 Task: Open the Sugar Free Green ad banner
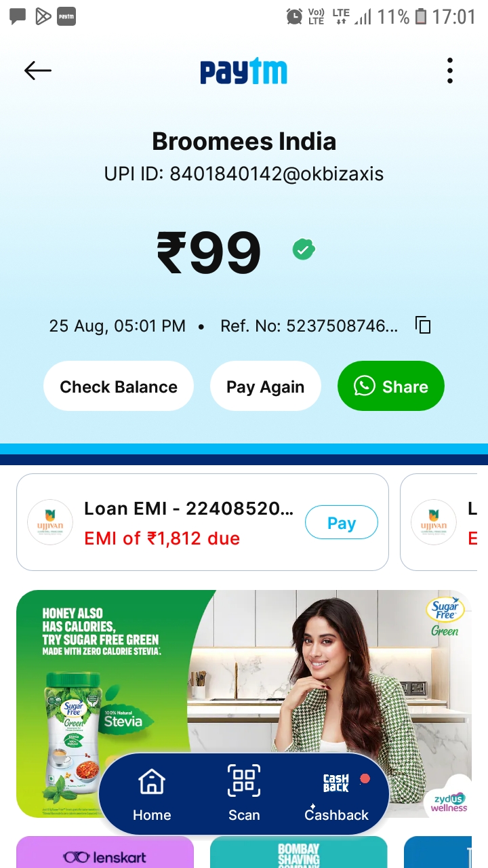tap(244, 703)
